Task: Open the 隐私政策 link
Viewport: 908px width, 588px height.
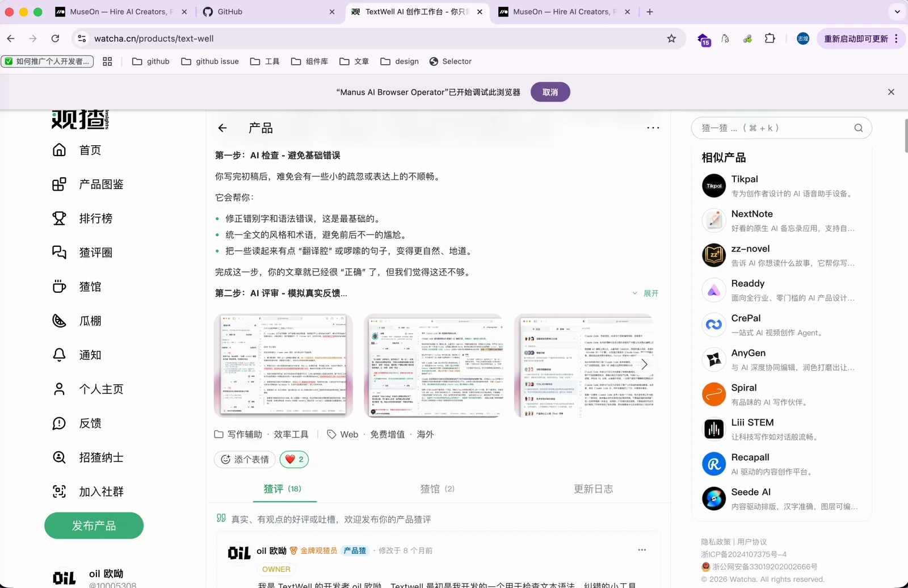Action: pyautogui.click(x=716, y=542)
